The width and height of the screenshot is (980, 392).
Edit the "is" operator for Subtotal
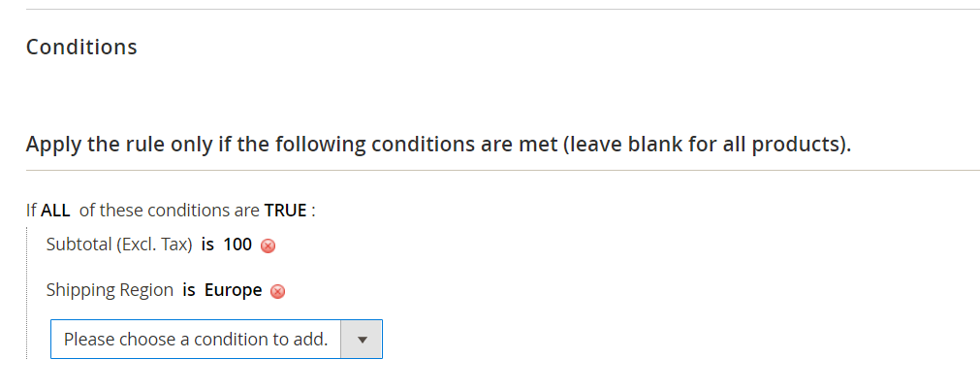pos(207,245)
